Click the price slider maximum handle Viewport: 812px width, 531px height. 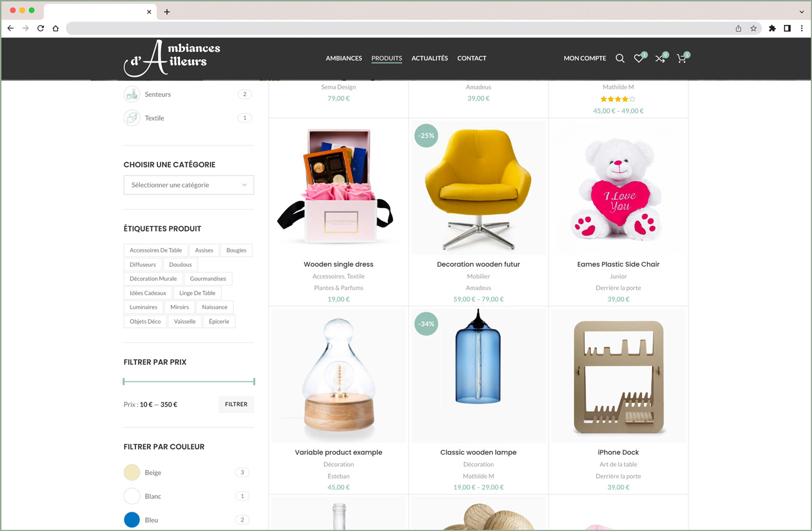[x=254, y=381]
